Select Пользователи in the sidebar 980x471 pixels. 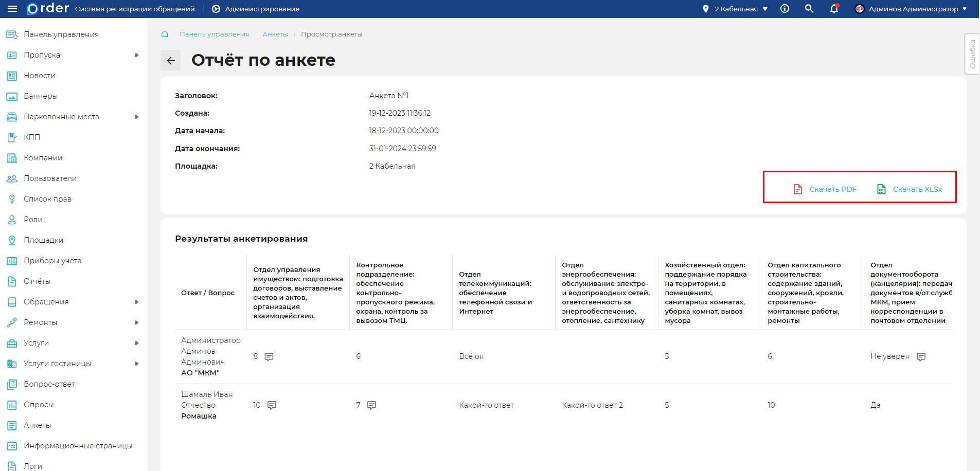coord(50,178)
